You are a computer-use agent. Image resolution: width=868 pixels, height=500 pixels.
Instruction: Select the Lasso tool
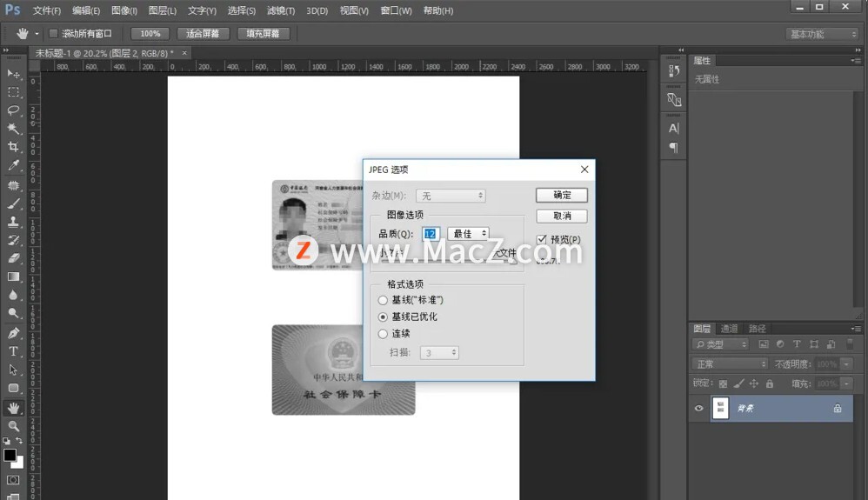click(x=13, y=110)
